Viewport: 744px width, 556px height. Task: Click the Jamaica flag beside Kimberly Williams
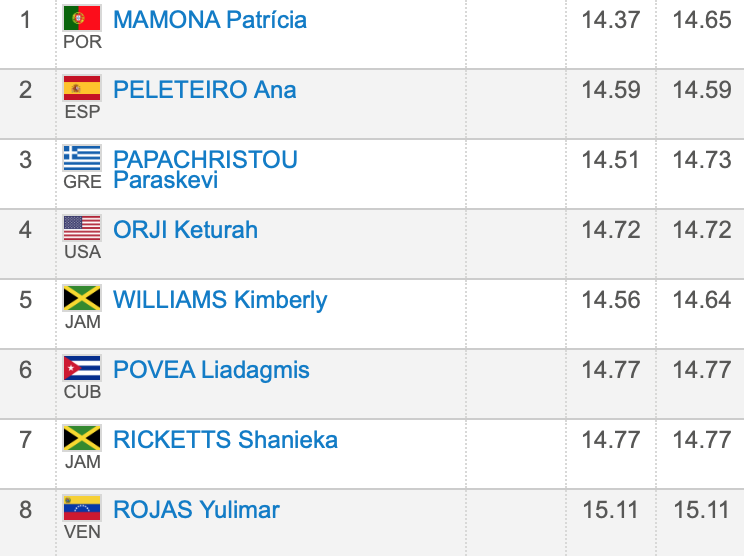click(x=82, y=298)
